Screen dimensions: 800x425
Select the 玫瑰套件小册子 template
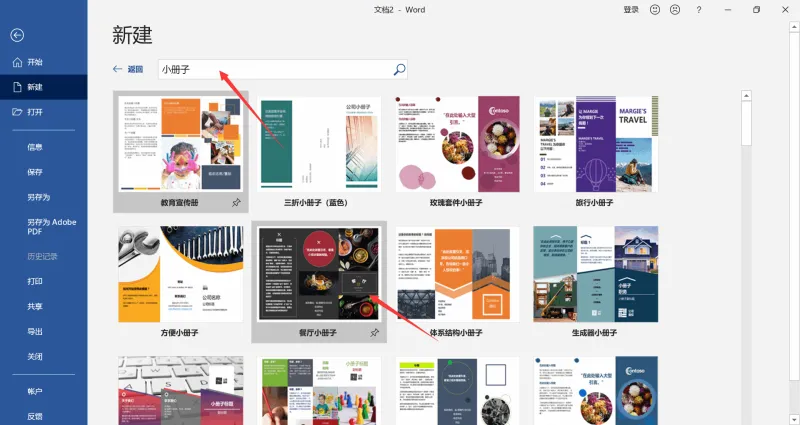(x=458, y=144)
